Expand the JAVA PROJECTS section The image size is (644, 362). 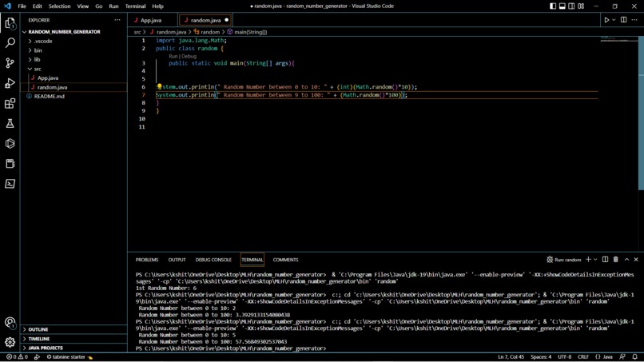(x=74, y=348)
